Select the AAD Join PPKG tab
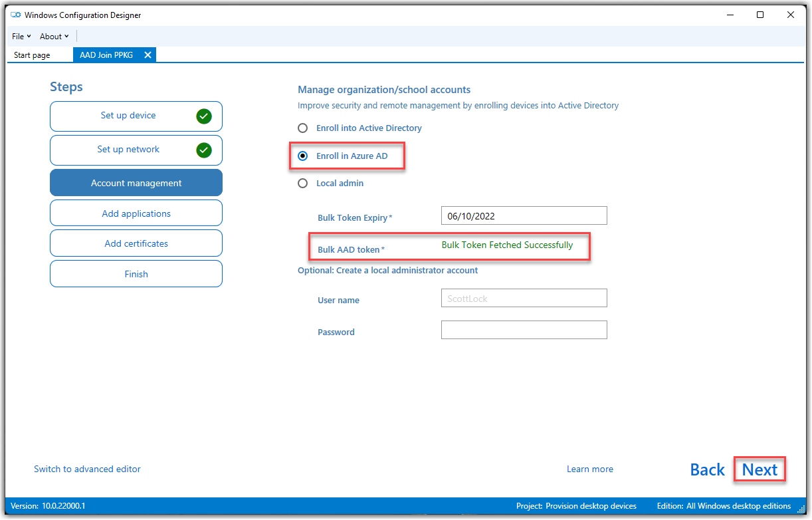 106,55
